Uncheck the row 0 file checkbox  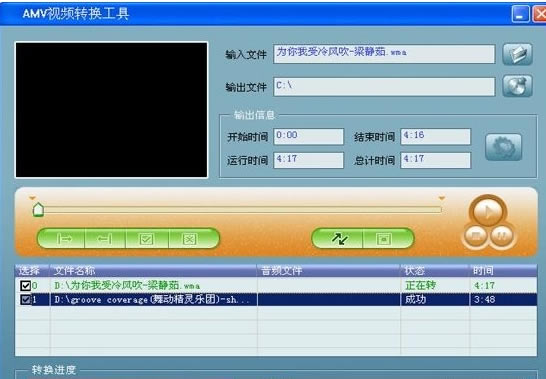(x=25, y=286)
